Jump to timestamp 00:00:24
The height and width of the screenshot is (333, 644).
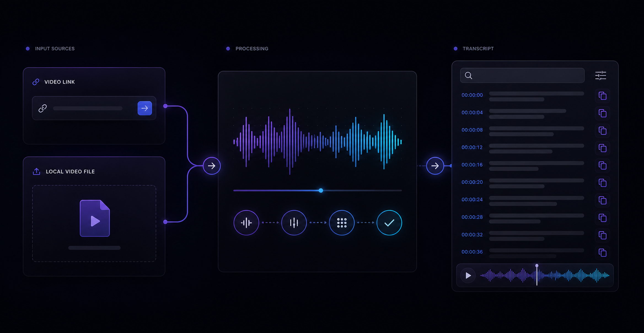coord(472,199)
